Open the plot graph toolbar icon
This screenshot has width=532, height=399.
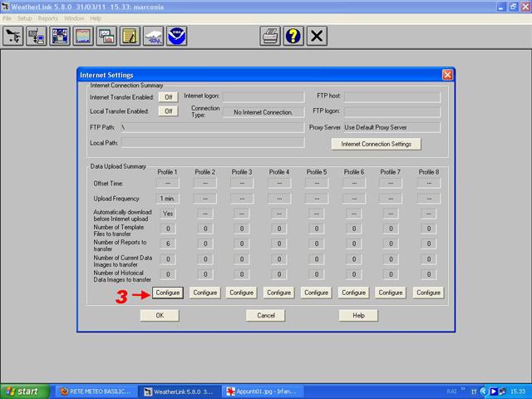pyautogui.click(x=83, y=36)
